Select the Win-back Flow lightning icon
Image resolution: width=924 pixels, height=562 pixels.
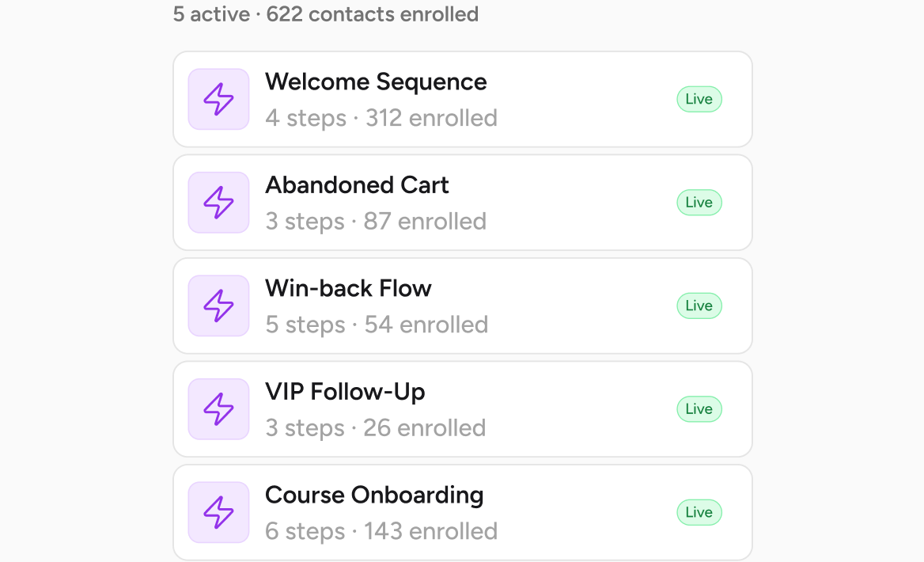click(218, 306)
